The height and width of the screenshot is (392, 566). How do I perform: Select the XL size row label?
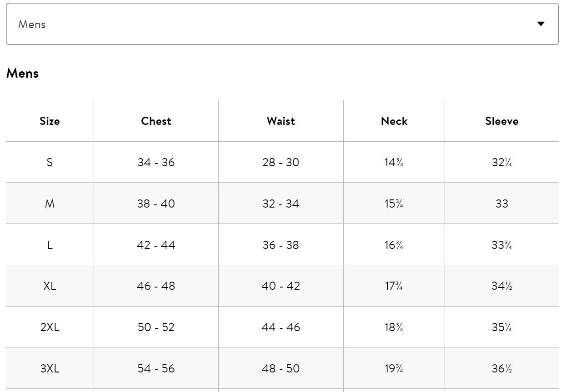[50, 286]
